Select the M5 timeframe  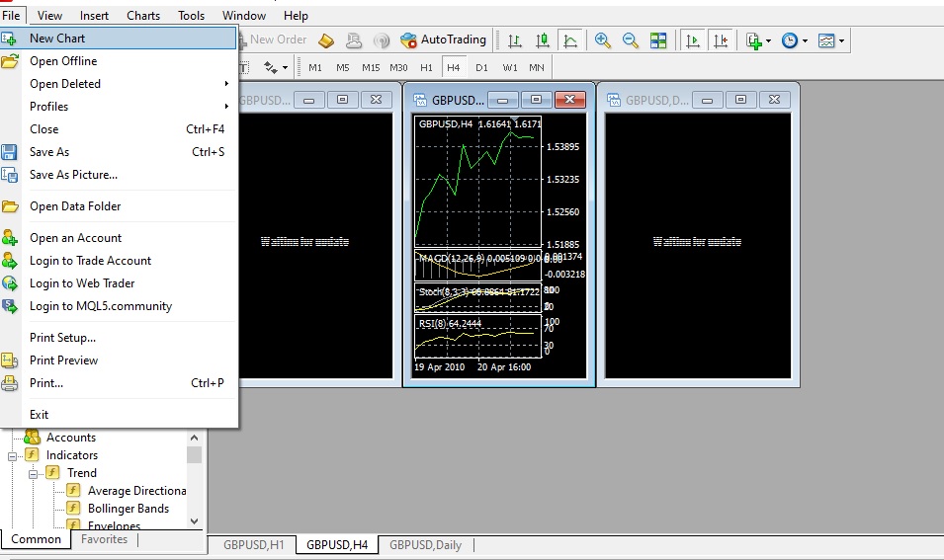343,67
